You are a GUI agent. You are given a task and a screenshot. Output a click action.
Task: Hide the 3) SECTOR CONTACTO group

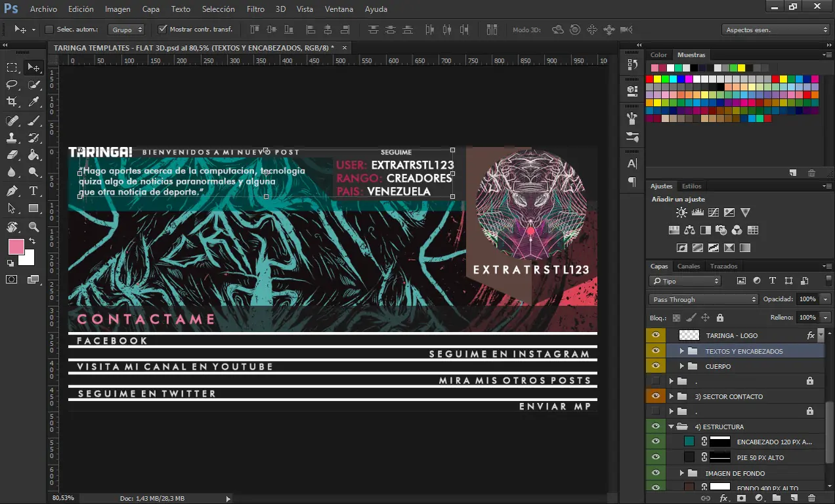click(655, 396)
